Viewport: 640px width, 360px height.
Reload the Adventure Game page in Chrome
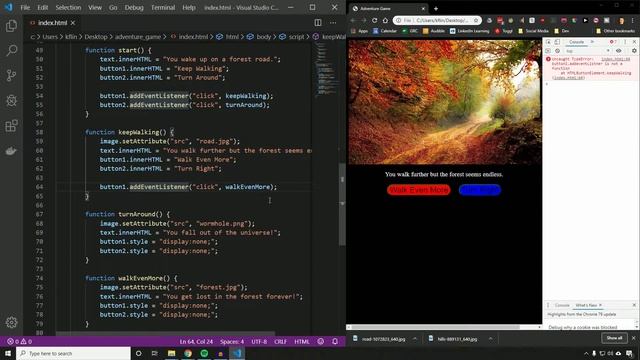(374, 20)
